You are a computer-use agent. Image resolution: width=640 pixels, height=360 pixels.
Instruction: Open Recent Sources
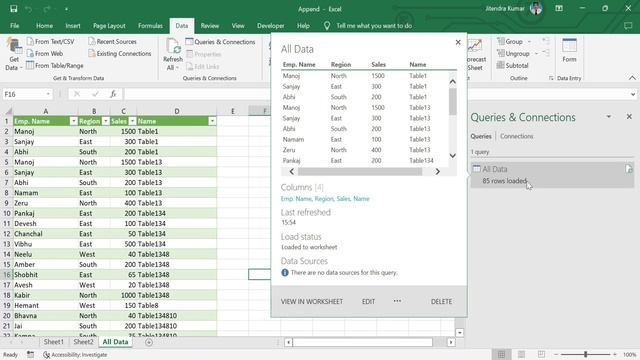click(112, 42)
